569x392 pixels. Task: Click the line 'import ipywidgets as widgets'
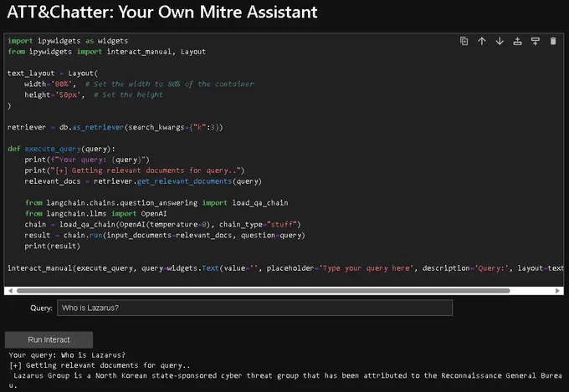click(68, 41)
